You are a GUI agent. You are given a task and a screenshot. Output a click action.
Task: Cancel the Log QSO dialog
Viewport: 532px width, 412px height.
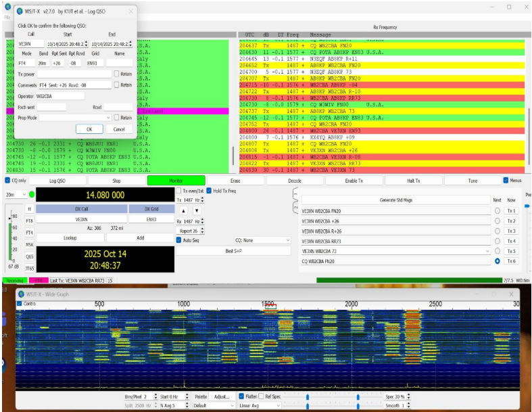[119, 129]
